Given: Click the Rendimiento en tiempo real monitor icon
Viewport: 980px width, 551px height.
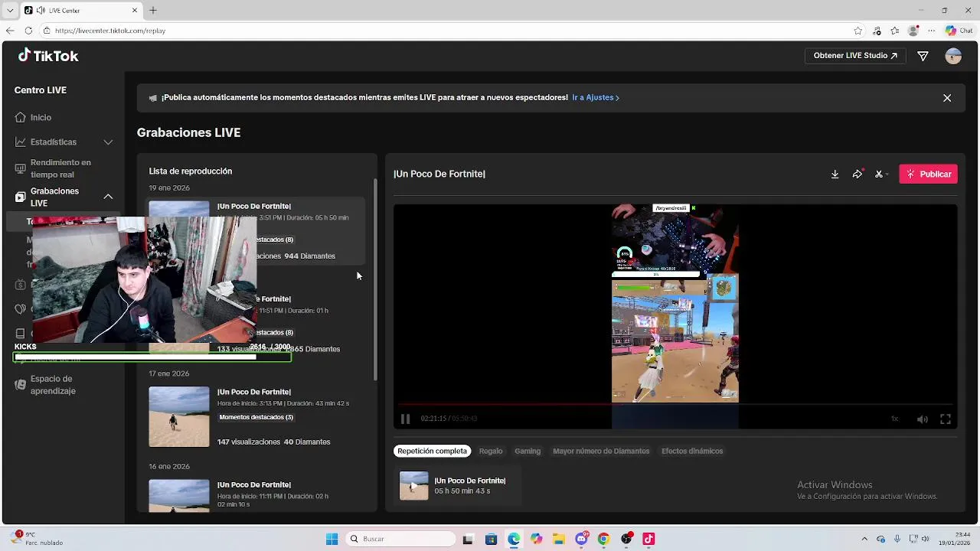Looking at the screenshot, I should pyautogui.click(x=20, y=168).
